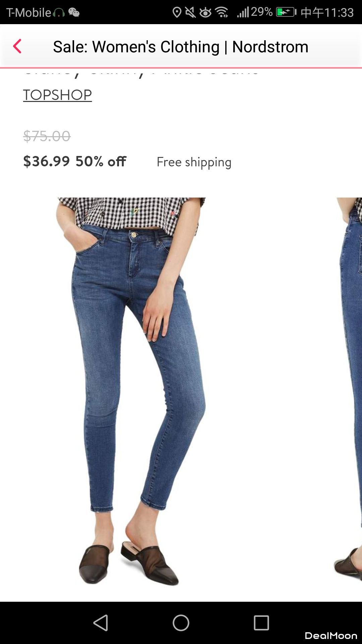
Task: Tap the pink back arrow icon
Action: [x=17, y=46]
